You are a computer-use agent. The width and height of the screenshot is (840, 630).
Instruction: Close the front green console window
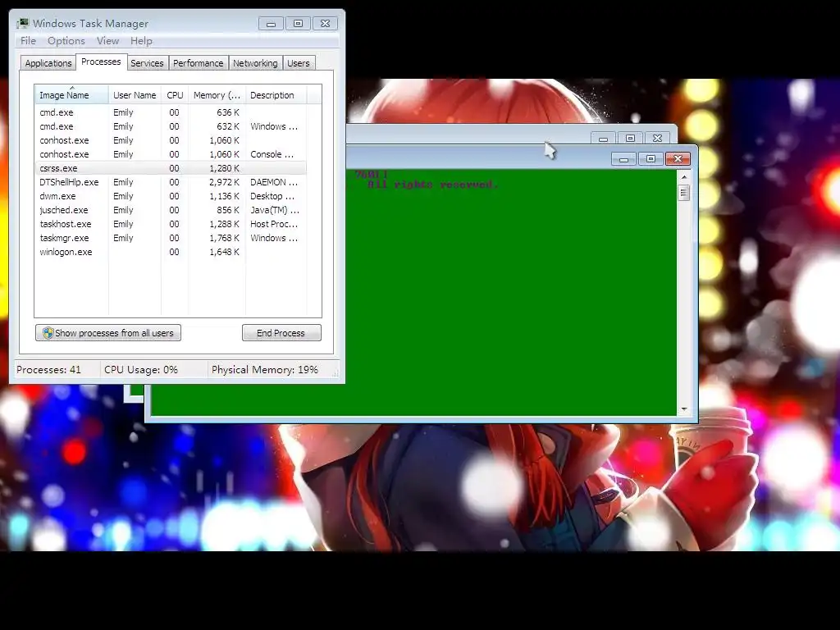(x=678, y=159)
